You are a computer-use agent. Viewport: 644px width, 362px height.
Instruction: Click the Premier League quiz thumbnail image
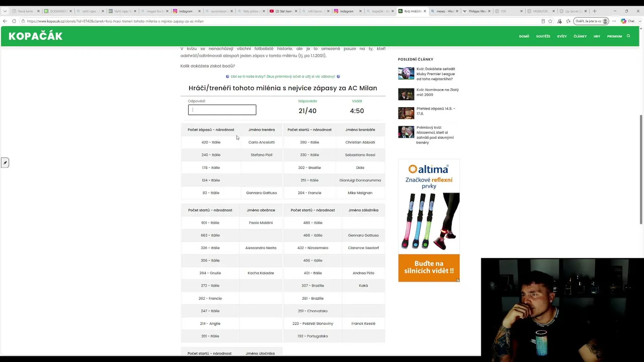[x=406, y=73]
